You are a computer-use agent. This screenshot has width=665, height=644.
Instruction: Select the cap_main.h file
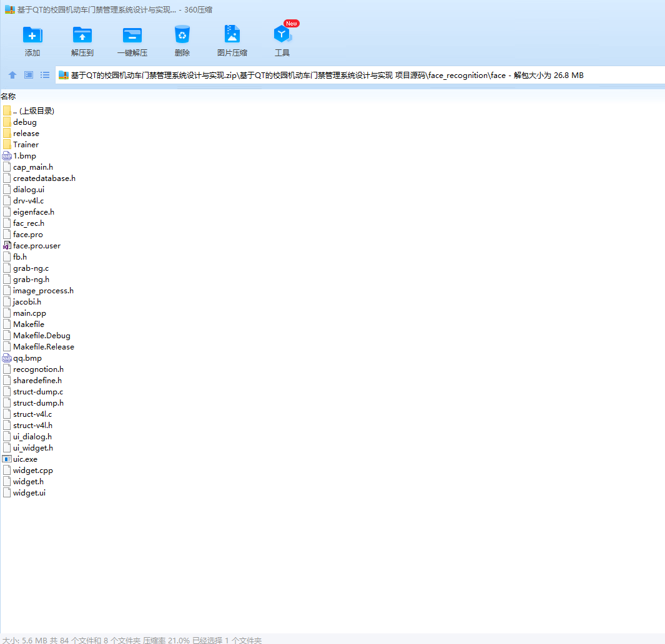click(28, 167)
